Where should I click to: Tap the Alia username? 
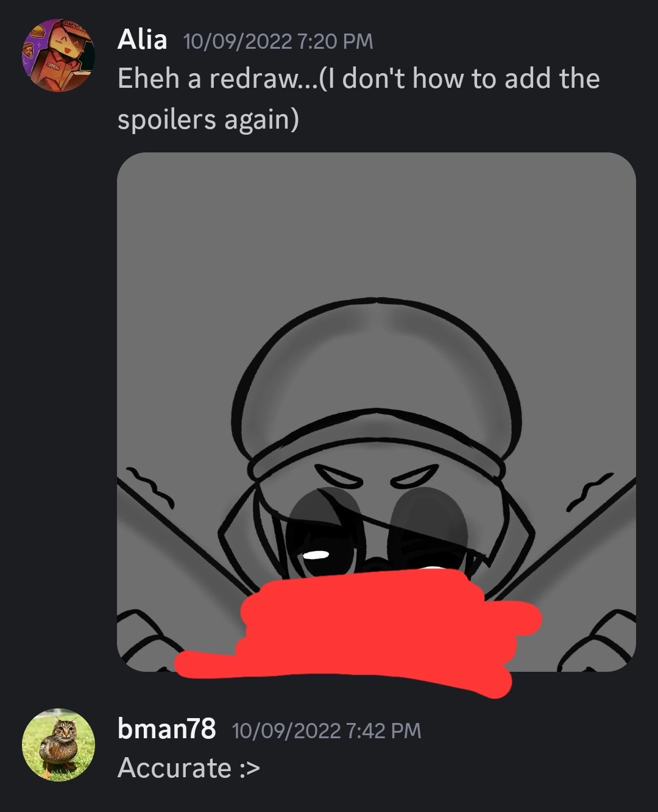[142, 40]
